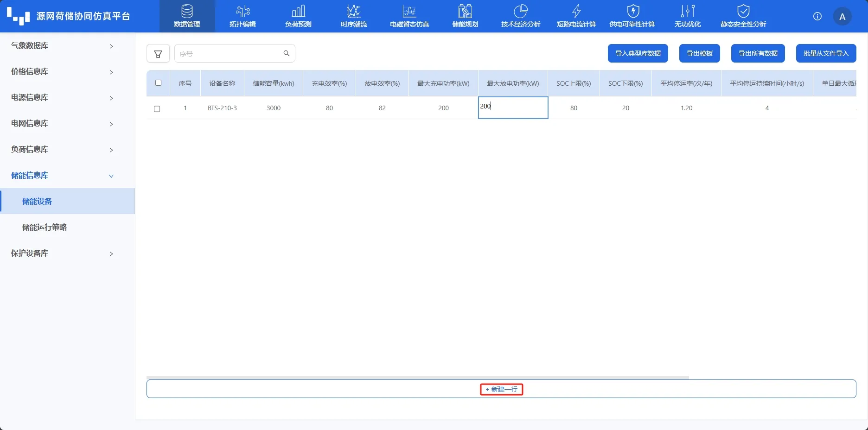Image resolution: width=868 pixels, height=430 pixels.
Task: Click the 源网荷储协同仿真平台 title
Action: [83, 16]
